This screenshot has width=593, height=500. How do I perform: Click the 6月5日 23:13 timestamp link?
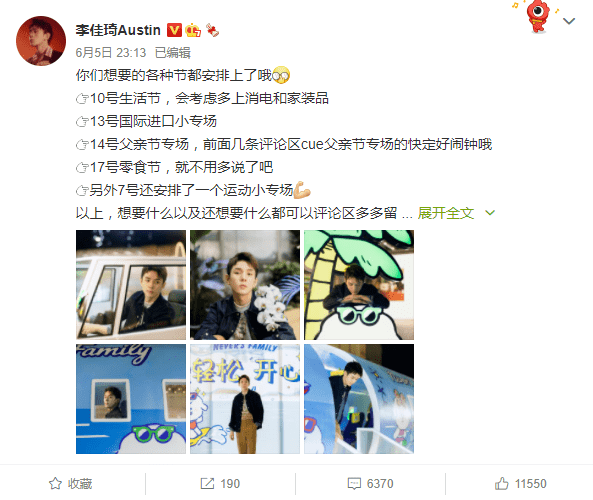pos(111,53)
